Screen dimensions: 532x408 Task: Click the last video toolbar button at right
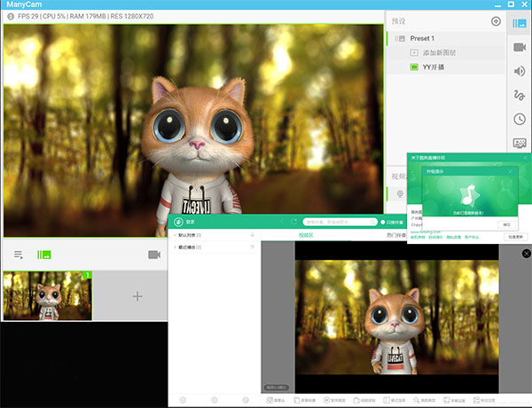pos(484,401)
